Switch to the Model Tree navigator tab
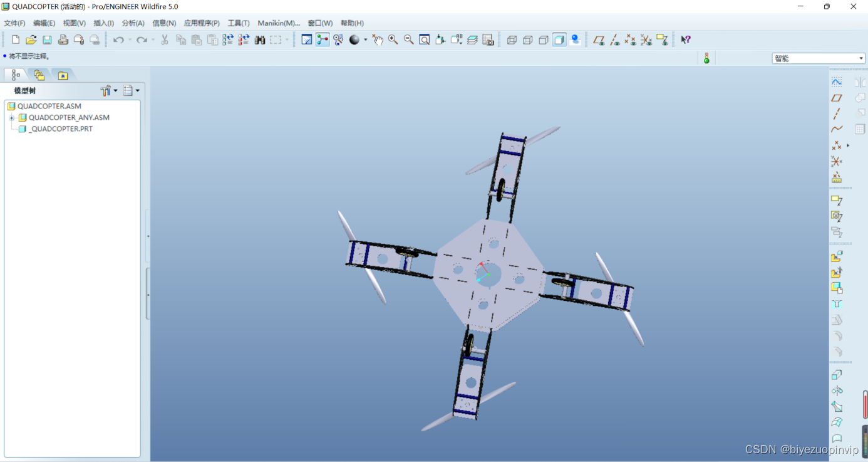 coord(16,75)
